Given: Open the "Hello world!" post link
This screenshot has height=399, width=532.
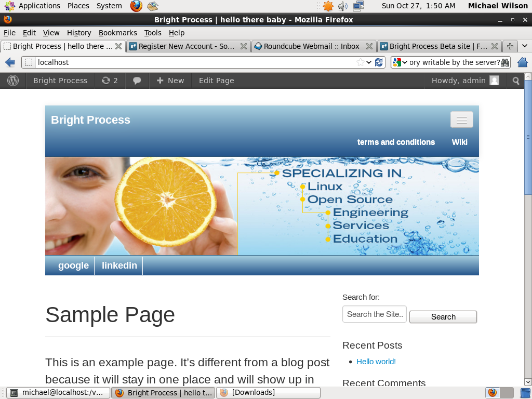Looking at the screenshot, I should click(x=376, y=362).
